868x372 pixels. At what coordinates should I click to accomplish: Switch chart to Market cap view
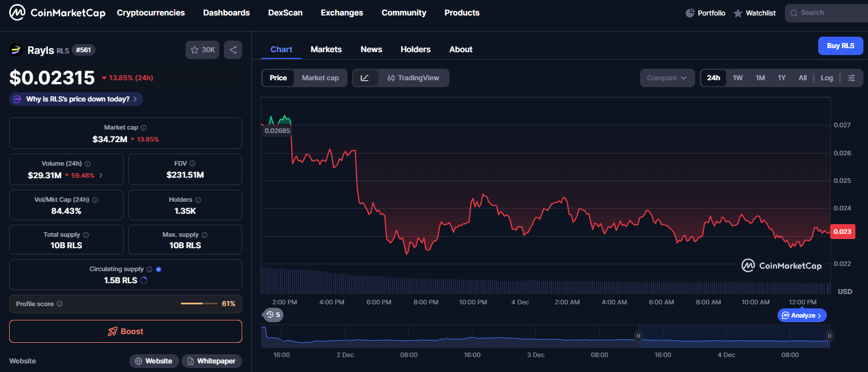click(x=320, y=78)
